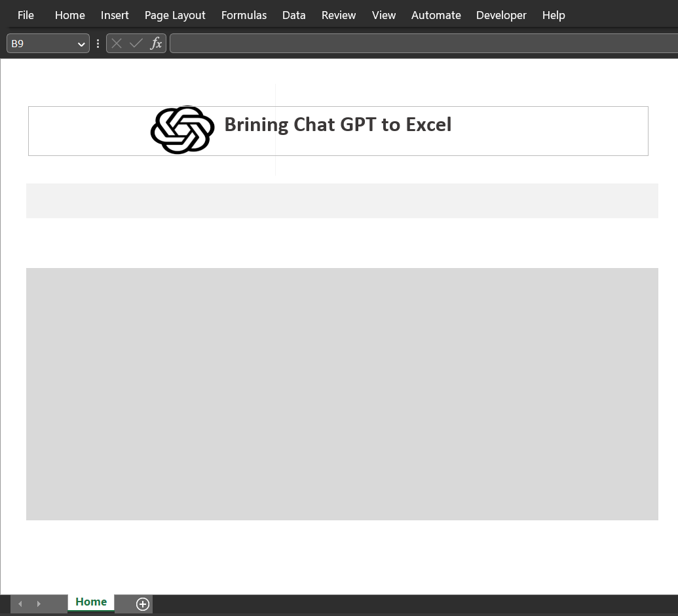Open the Page Layout tab

pyautogui.click(x=175, y=15)
